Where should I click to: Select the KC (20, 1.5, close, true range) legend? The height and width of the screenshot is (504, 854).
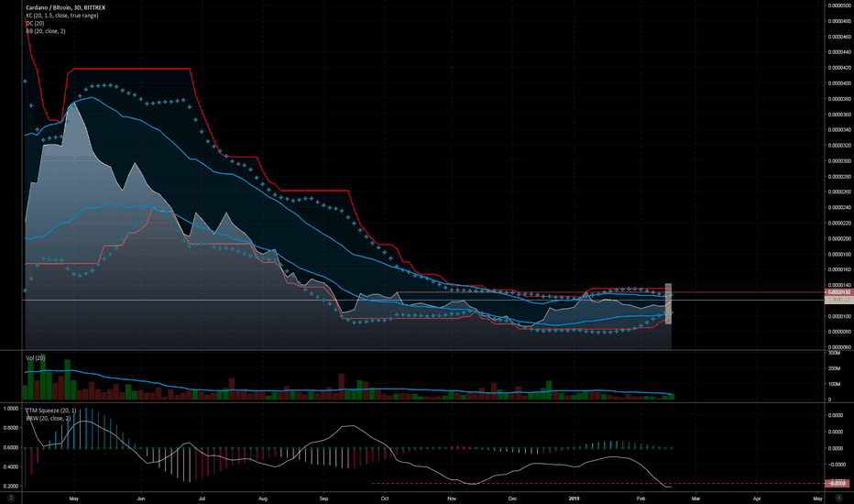tap(62, 16)
